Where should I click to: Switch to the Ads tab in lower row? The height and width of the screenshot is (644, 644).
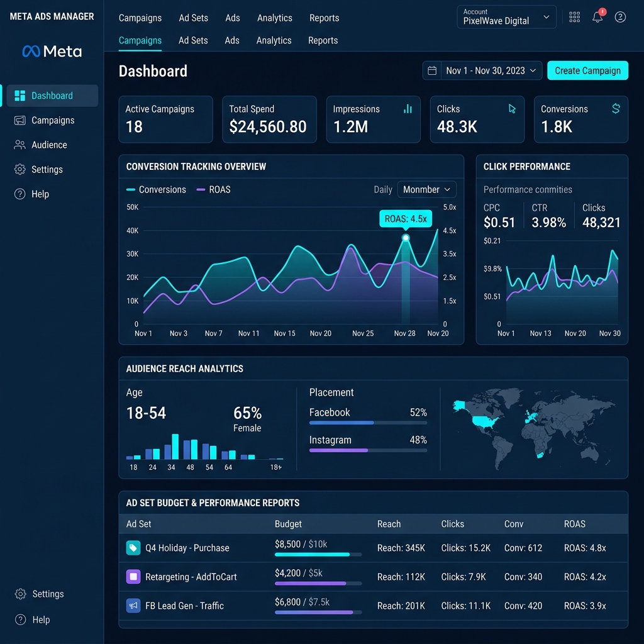(232, 40)
